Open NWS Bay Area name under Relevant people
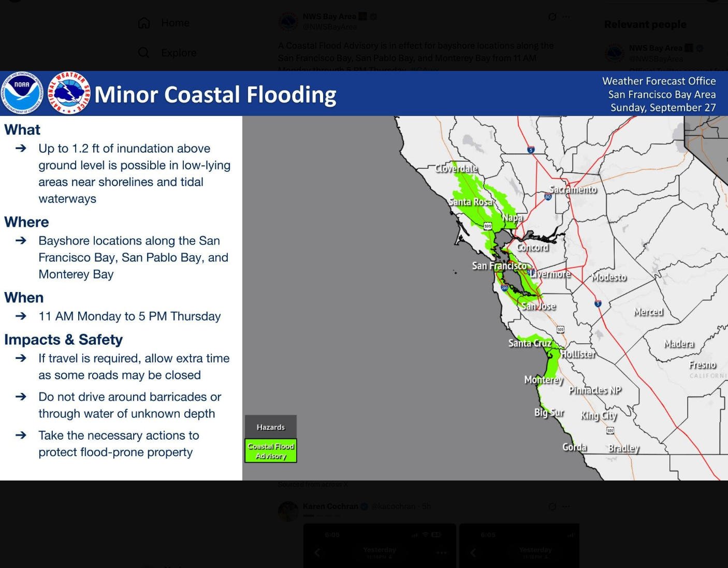The image size is (728, 568). coord(656,48)
